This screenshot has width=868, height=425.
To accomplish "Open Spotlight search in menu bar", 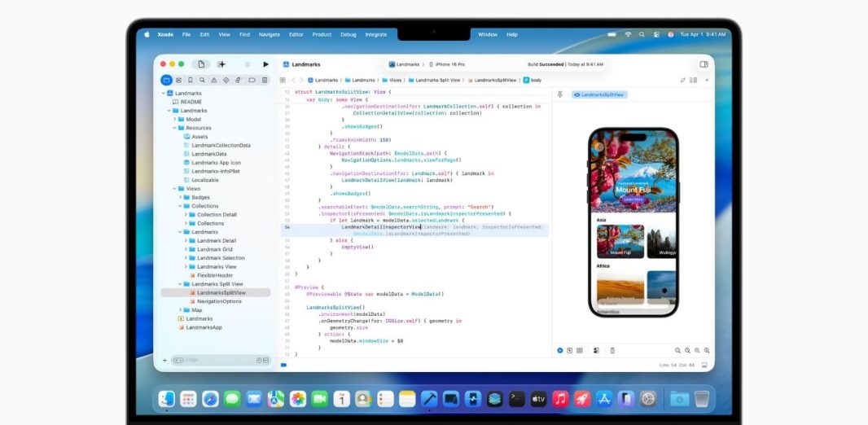I will [x=642, y=34].
